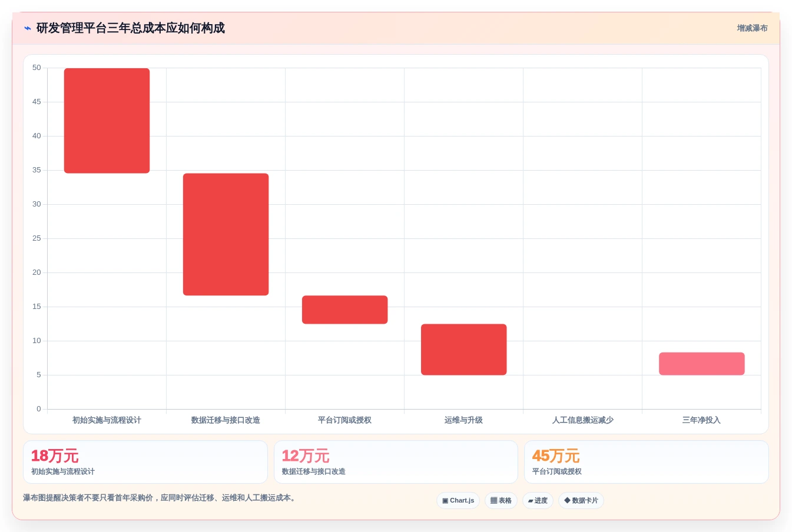The height and width of the screenshot is (532, 792).
Task: Select the 运维与升级 waterfall bar
Action: tap(463, 350)
